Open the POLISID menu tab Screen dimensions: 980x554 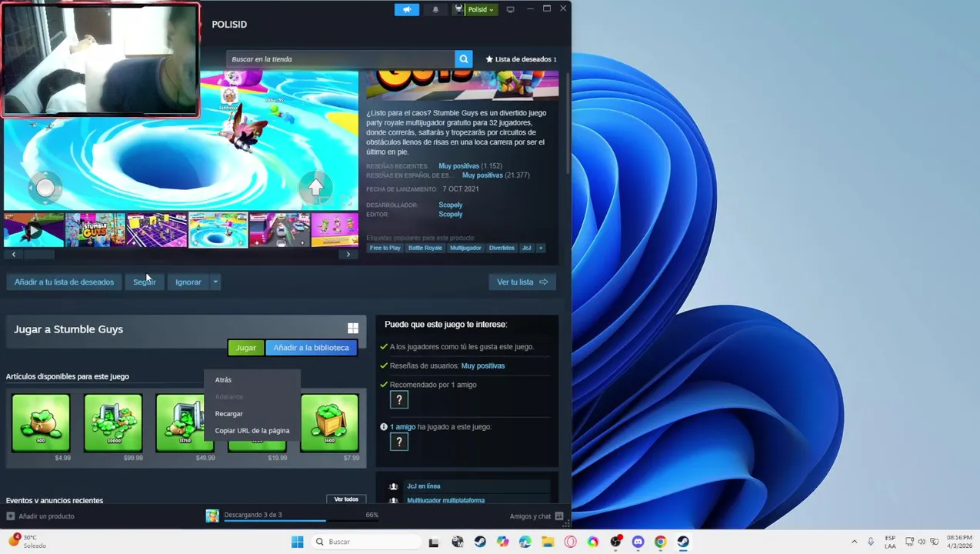pos(229,25)
